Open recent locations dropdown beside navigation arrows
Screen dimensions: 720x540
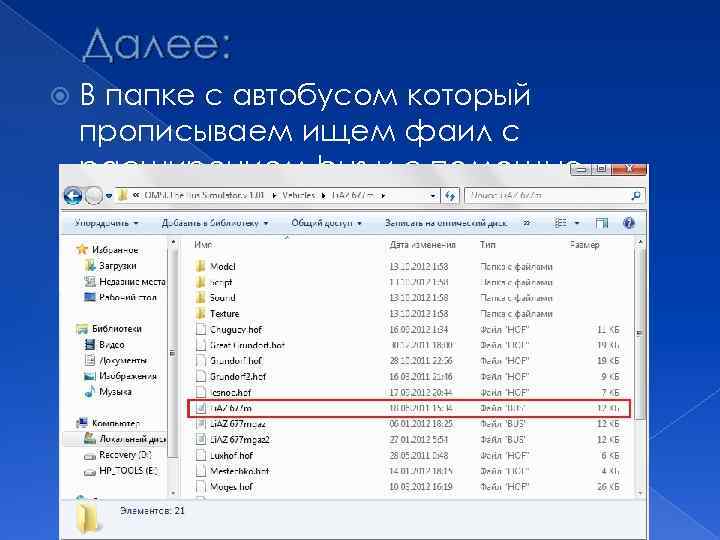[x=109, y=196]
